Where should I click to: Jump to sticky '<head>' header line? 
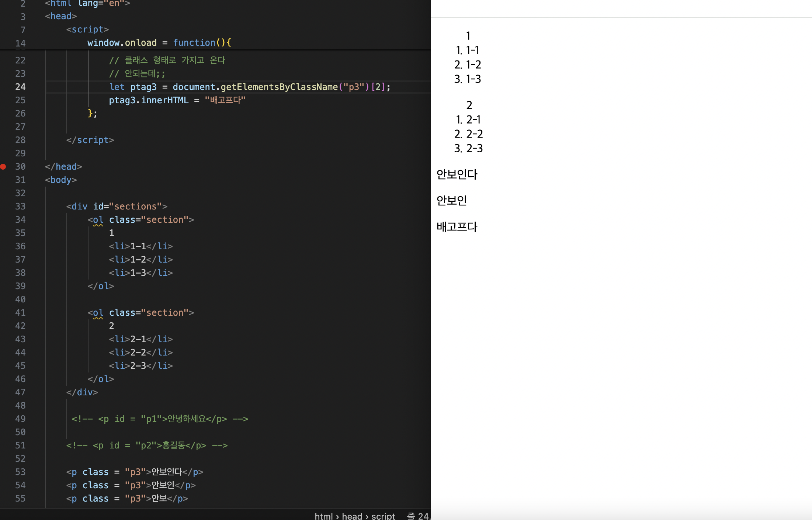61,16
